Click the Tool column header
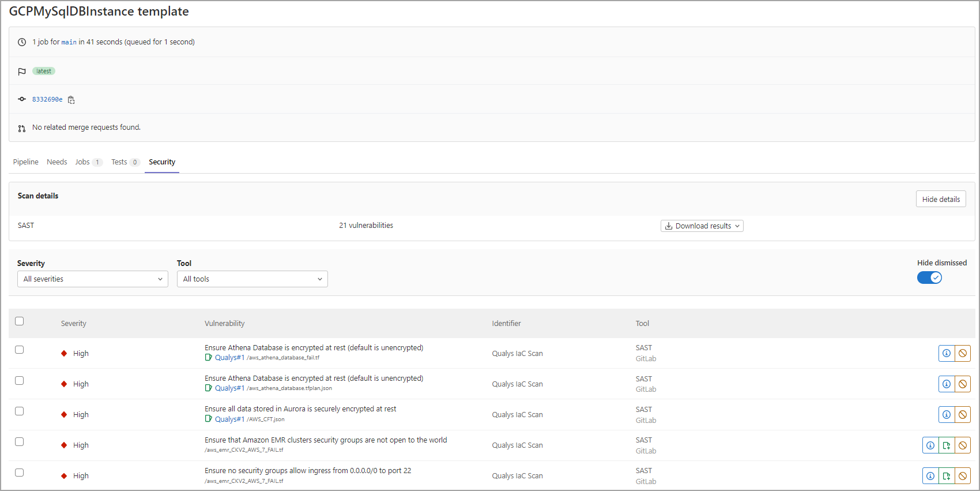 642,324
